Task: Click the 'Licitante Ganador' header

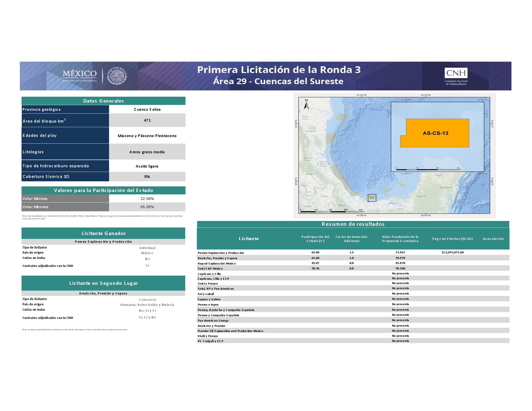Action: point(103,233)
